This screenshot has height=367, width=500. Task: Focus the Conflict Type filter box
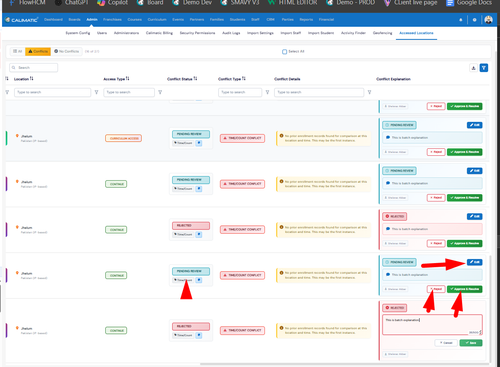point(240,92)
